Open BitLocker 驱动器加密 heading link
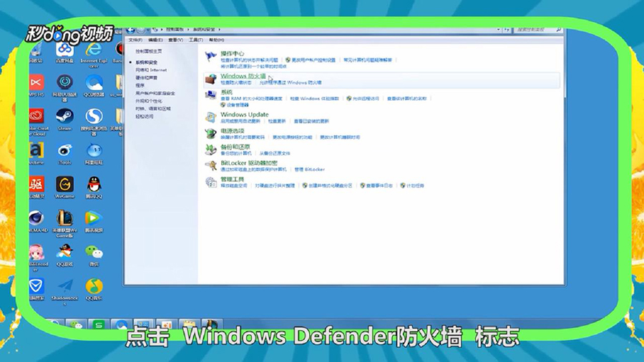 [249, 163]
